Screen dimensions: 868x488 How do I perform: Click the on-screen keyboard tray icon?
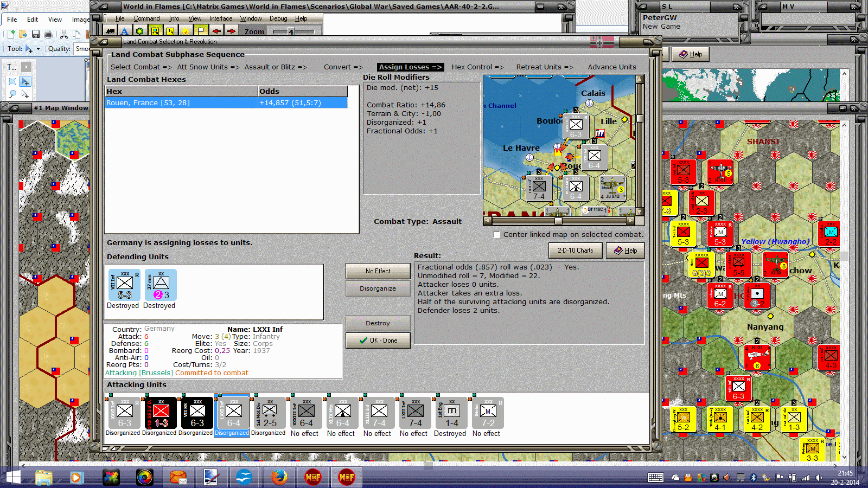[x=655, y=477]
